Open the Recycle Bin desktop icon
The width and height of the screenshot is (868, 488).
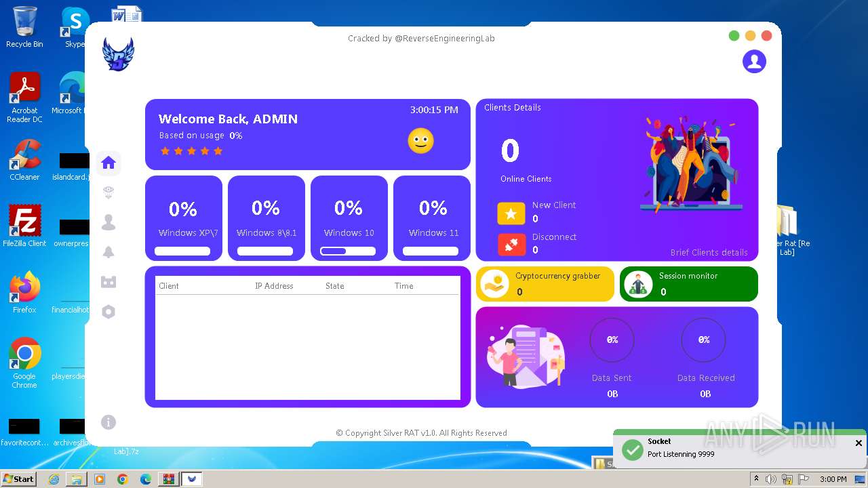pos(24,27)
